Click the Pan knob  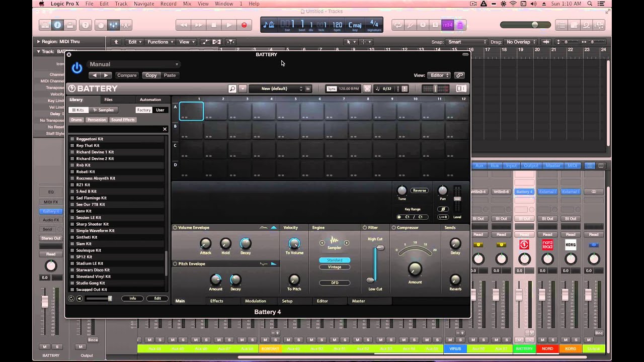pyautogui.click(x=442, y=191)
